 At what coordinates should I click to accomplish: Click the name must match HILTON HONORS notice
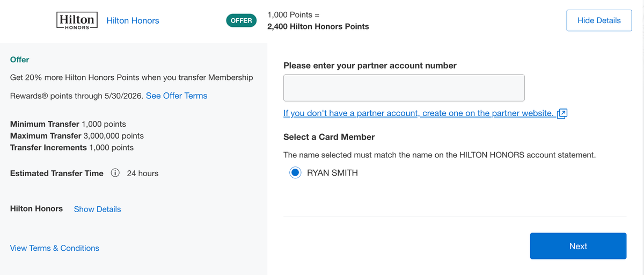pyautogui.click(x=440, y=155)
